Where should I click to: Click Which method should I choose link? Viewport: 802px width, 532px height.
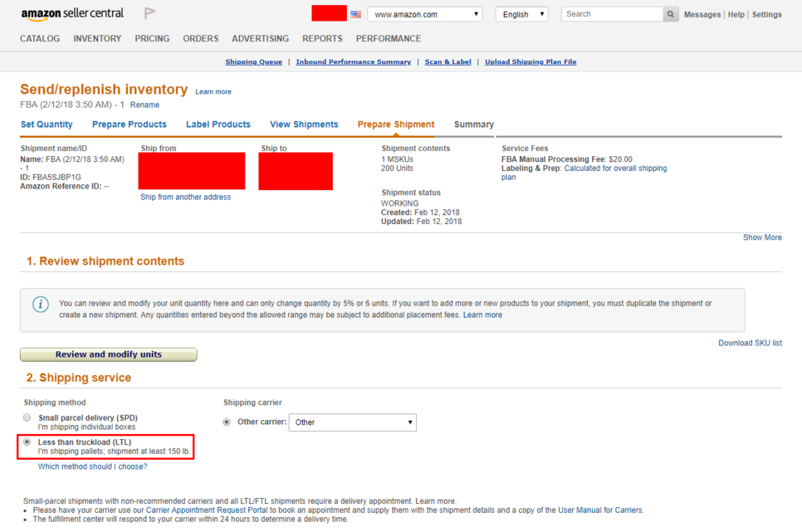(x=93, y=466)
